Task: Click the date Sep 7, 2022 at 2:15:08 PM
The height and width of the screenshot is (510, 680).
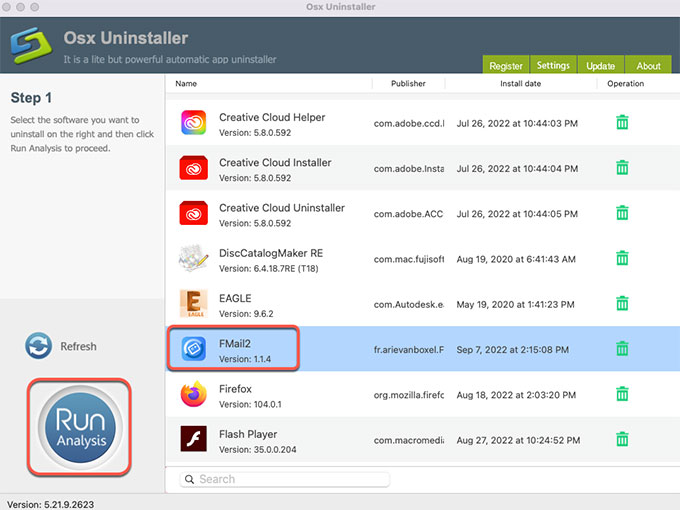Action: 513,350
